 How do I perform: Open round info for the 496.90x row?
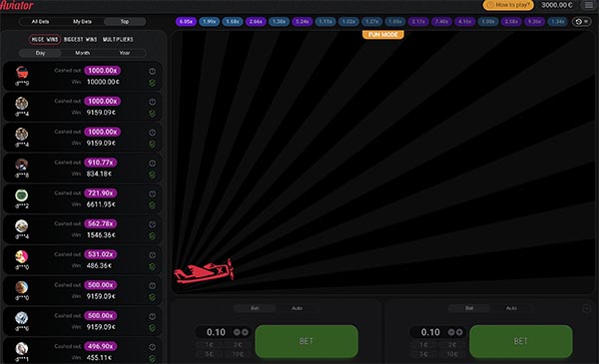152,347
